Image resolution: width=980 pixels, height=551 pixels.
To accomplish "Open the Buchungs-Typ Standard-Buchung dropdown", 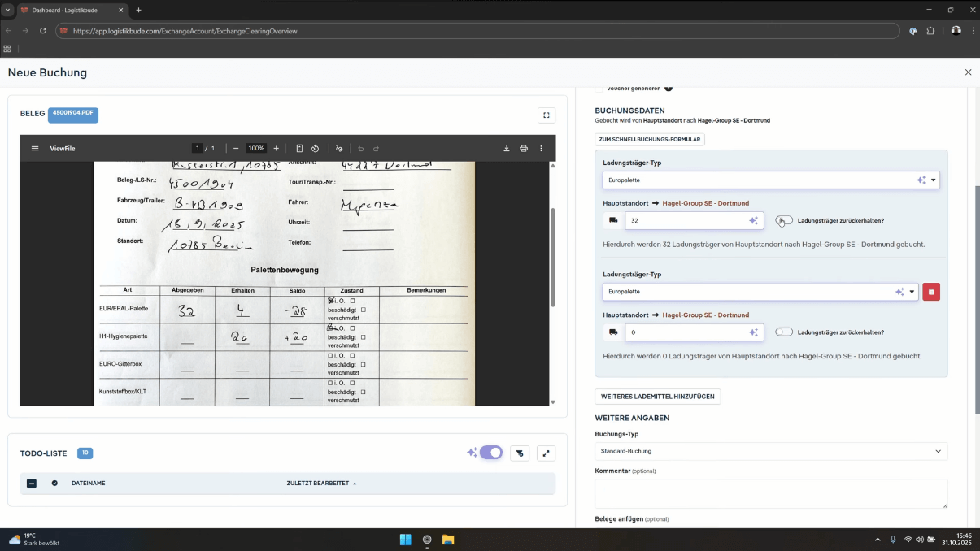I will pyautogui.click(x=771, y=451).
